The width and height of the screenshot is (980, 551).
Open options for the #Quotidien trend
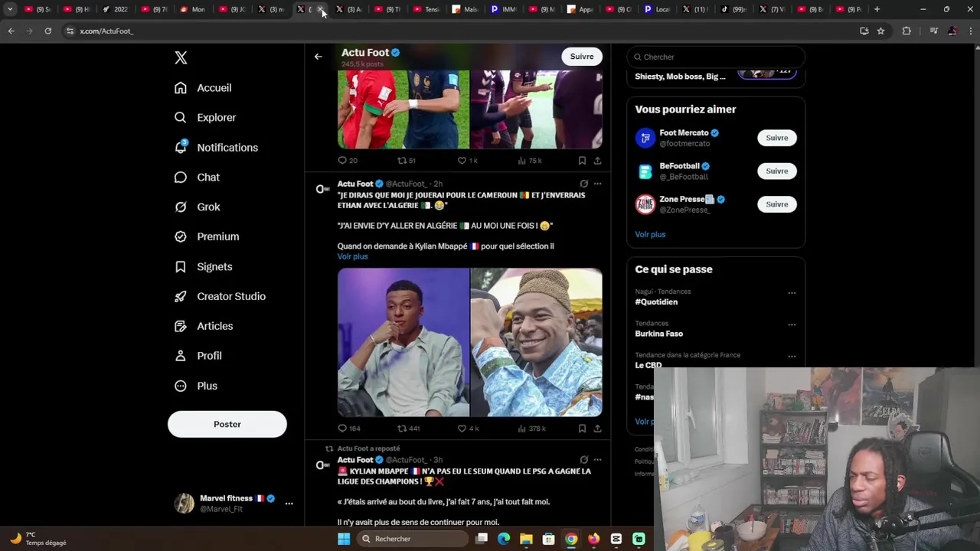792,292
